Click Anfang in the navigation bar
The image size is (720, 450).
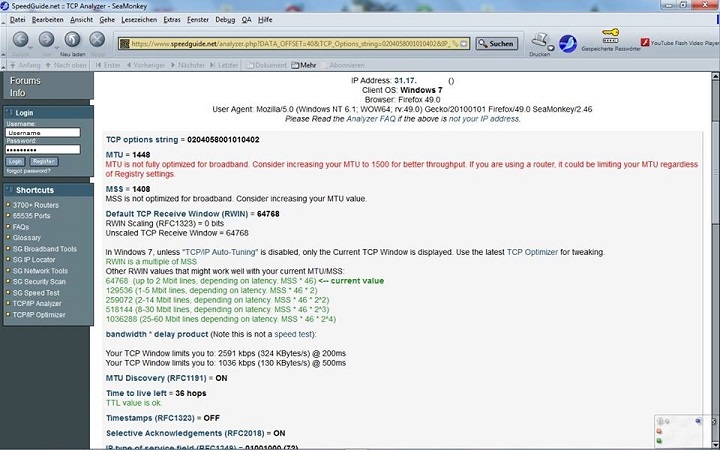pyautogui.click(x=25, y=65)
